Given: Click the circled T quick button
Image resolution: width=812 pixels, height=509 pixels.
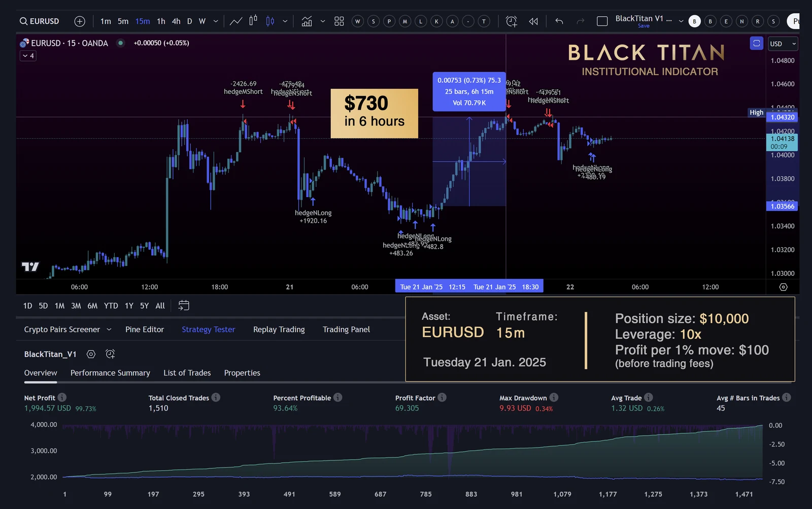Looking at the screenshot, I should click(x=484, y=21).
